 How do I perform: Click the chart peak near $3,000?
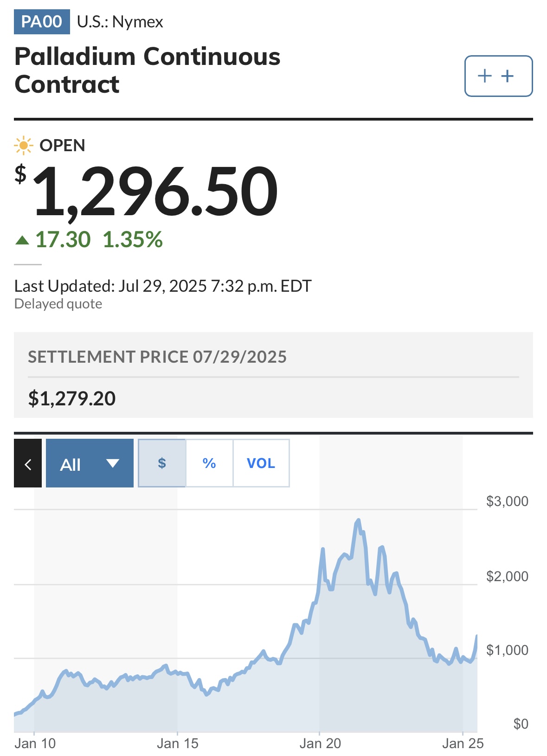pyautogui.click(x=358, y=521)
